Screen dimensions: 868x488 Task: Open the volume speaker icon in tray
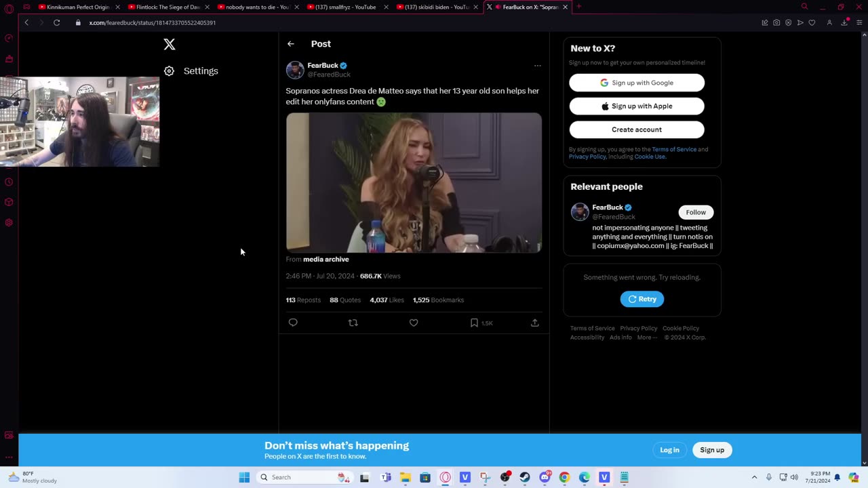[x=794, y=477]
